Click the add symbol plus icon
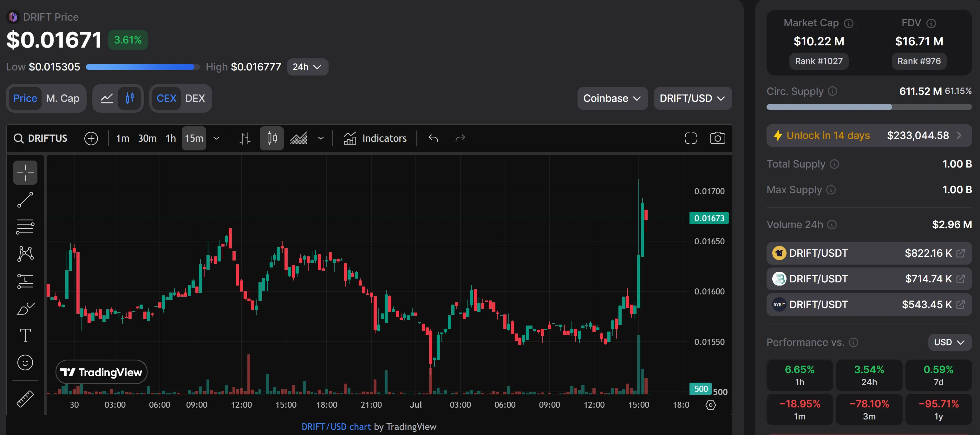The height and width of the screenshot is (435, 980). coord(91,138)
